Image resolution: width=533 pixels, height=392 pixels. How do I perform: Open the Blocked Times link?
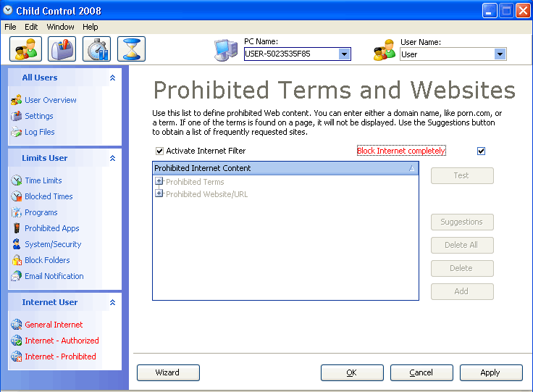pos(49,196)
